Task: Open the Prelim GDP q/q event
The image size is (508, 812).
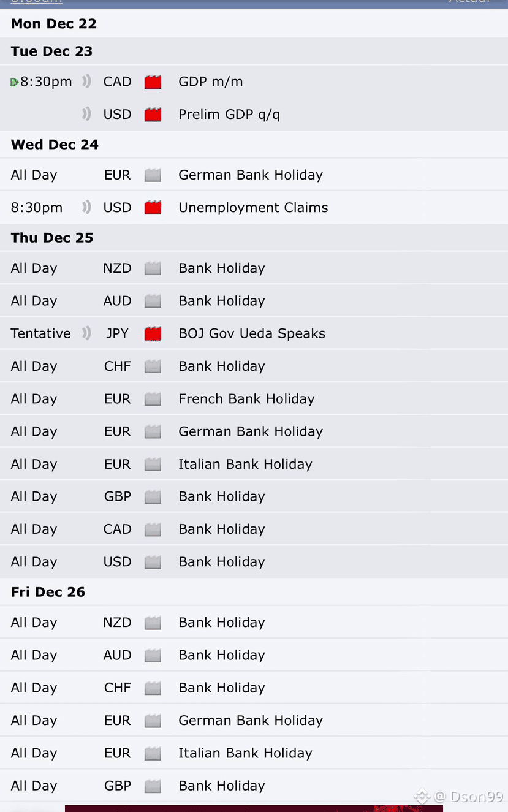Action: [229, 114]
